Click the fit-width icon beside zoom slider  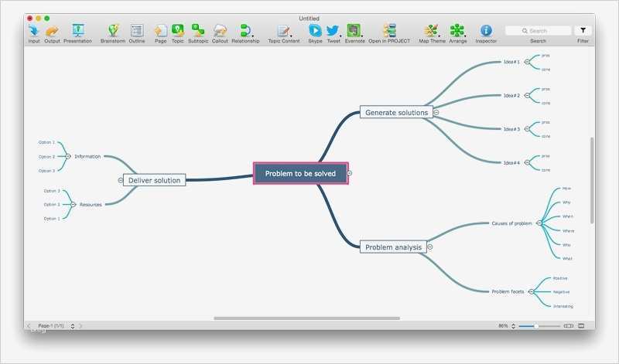[569, 326]
